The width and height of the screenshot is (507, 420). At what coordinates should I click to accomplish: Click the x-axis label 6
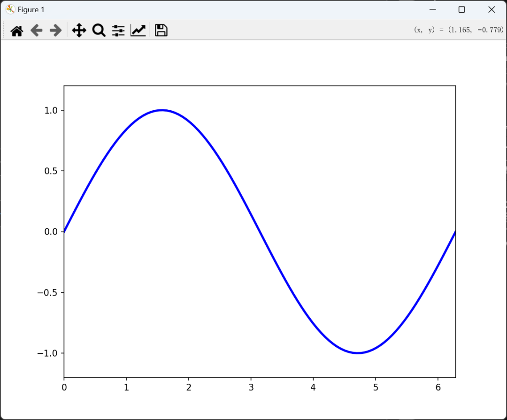[x=438, y=387]
